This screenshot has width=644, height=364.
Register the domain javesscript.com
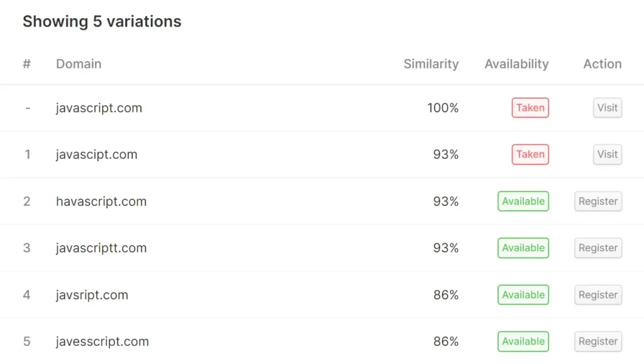(x=597, y=341)
